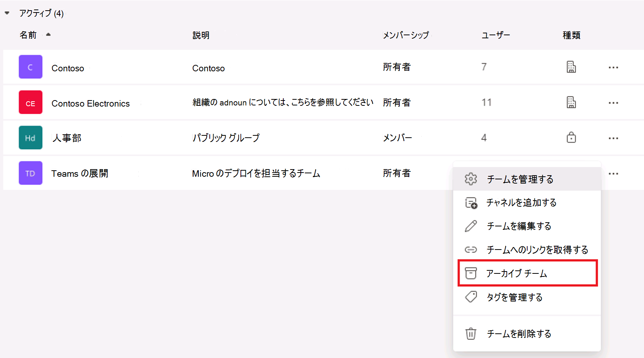Click user count 11 for Contoso Electronics
The width and height of the screenshot is (644, 358).
487,102
